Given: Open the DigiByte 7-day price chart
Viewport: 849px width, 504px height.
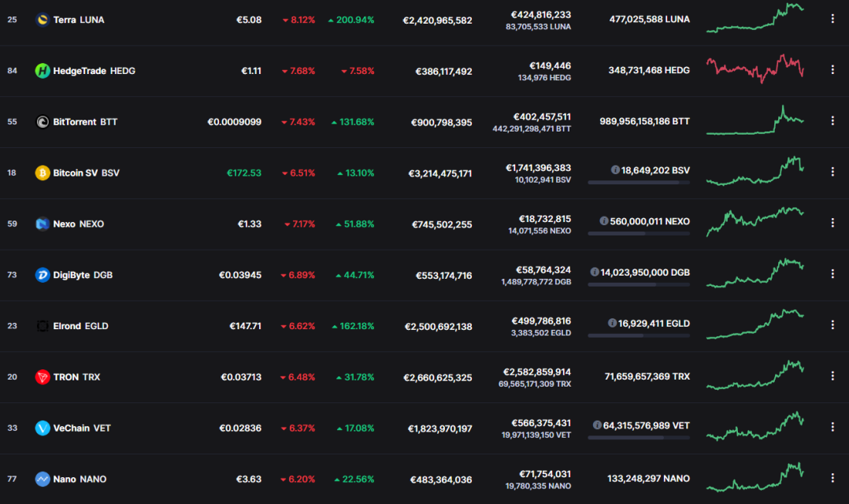Looking at the screenshot, I should coord(755,272).
